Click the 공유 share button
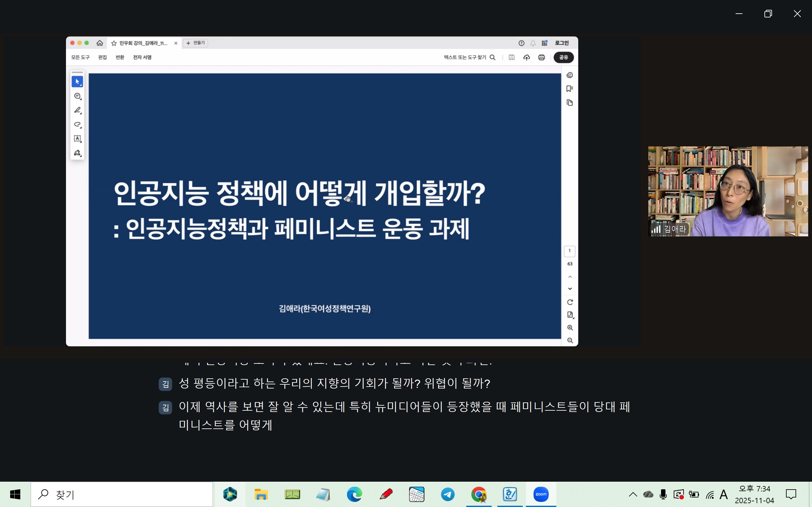The height and width of the screenshot is (507, 812). (x=563, y=57)
